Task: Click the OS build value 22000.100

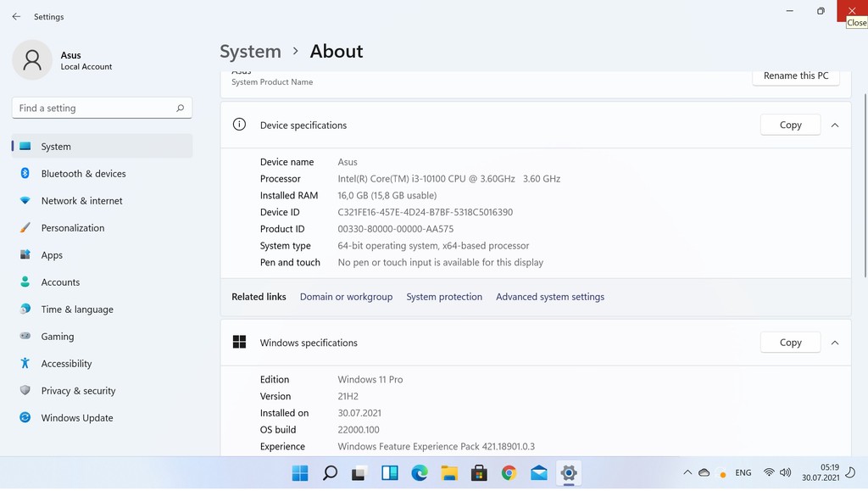Action: (359, 430)
